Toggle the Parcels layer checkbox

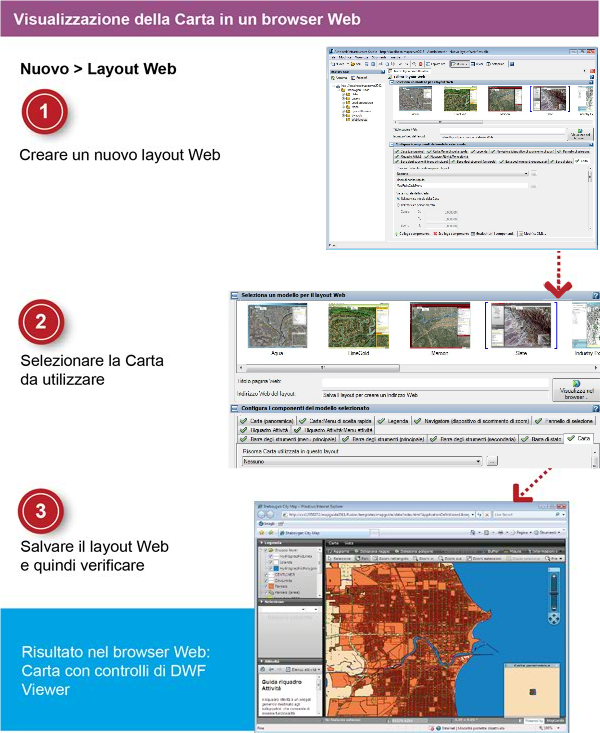[x=266, y=586]
